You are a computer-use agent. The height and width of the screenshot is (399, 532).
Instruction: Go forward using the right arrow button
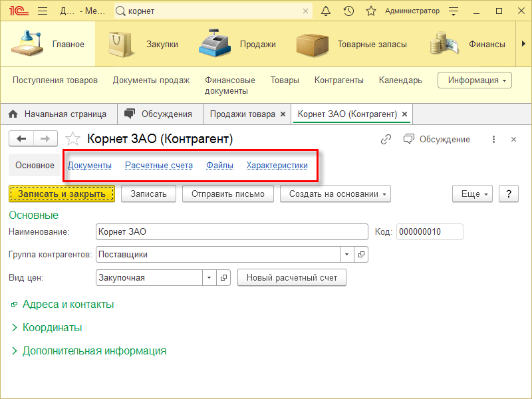45,138
